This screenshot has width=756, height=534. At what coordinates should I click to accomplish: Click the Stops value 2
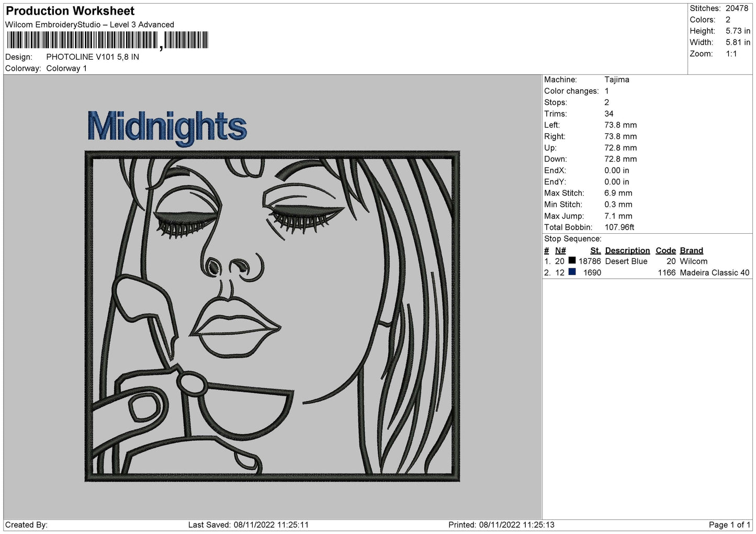[607, 103]
